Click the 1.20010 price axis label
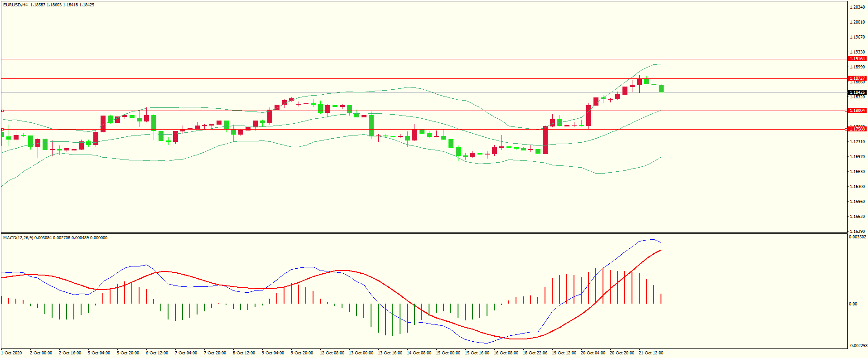The image size is (868, 358). 858,22
